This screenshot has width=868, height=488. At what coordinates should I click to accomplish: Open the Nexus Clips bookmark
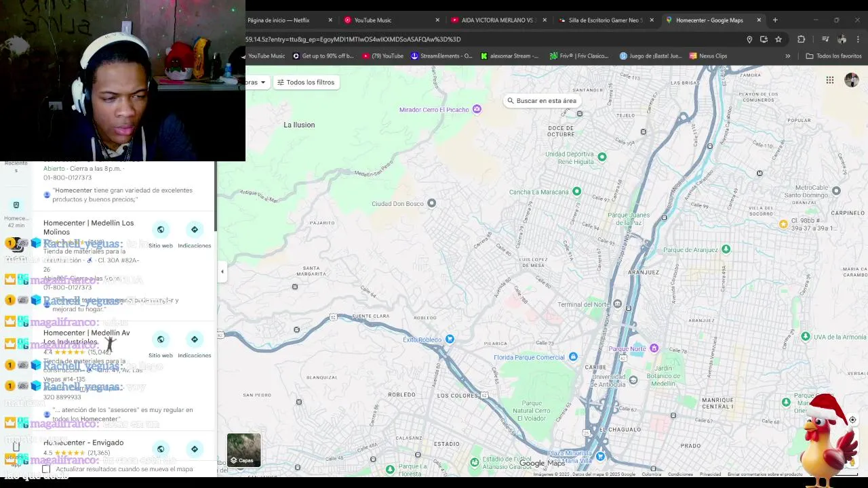point(708,56)
